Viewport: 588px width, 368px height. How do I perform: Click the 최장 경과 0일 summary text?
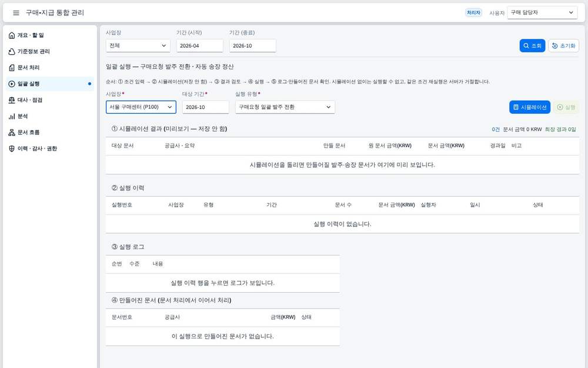560,130
